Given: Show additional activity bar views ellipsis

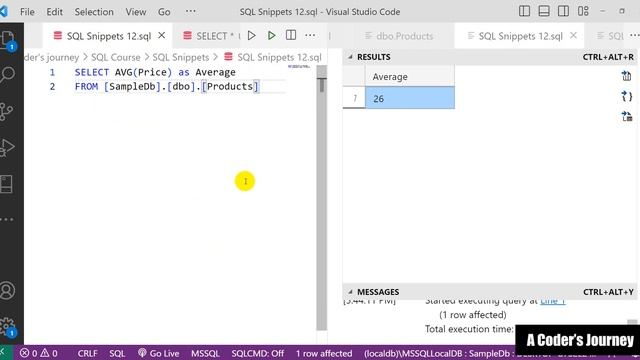Looking at the screenshot, I should tap(7, 220).
